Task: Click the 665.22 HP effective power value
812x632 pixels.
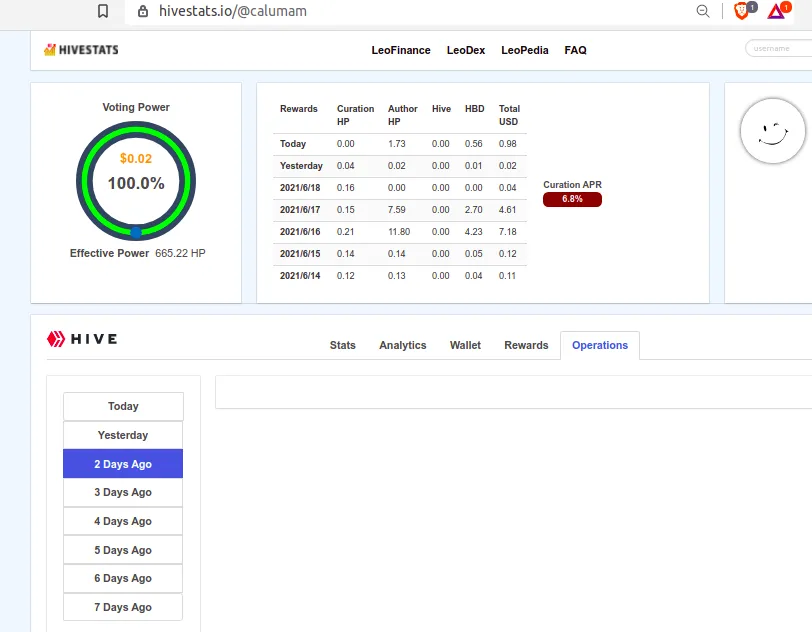Action: (180, 253)
